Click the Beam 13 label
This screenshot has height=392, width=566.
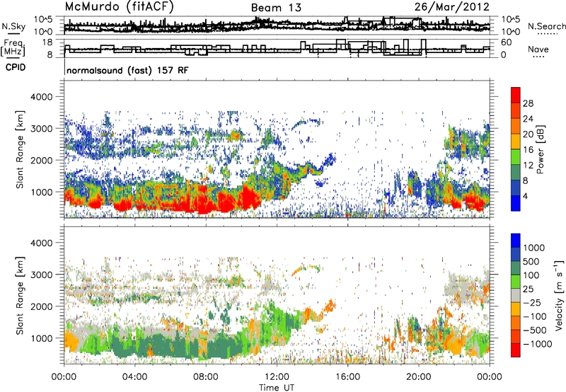click(x=276, y=8)
